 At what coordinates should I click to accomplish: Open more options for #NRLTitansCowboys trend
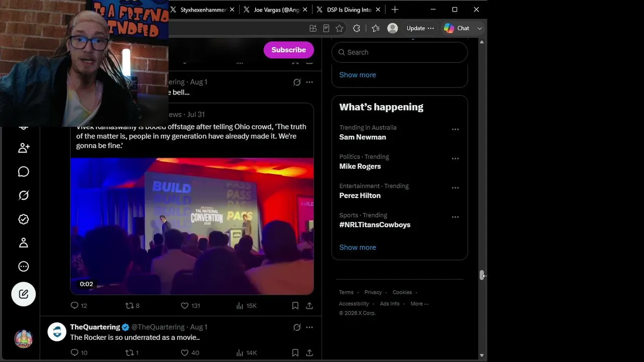[455, 217]
